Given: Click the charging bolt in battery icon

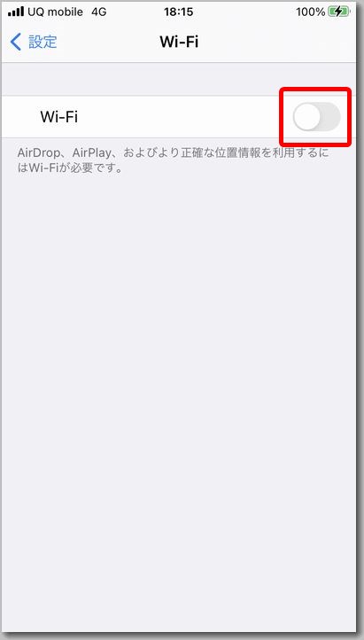Looking at the screenshot, I should coord(338,12).
